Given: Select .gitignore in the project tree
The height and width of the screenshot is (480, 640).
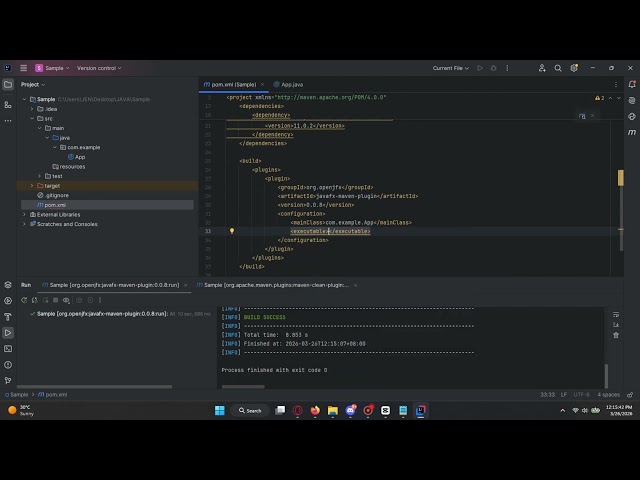Looking at the screenshot, I should (53, 195).
